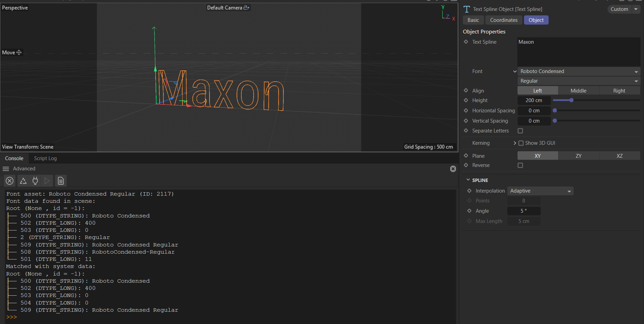The width and height of the screenshot is (644, 324).
Task: Select the XZ plane button
Action: point(619,156)
